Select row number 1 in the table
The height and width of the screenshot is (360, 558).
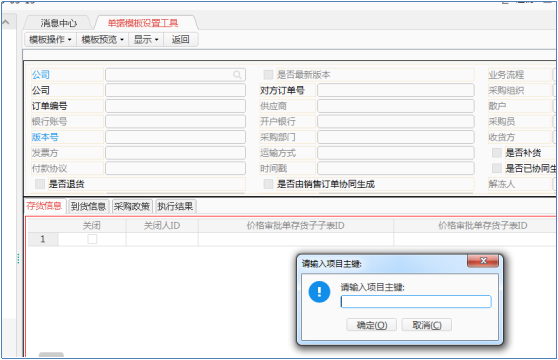pyautogui.click(x=43, y=239)
